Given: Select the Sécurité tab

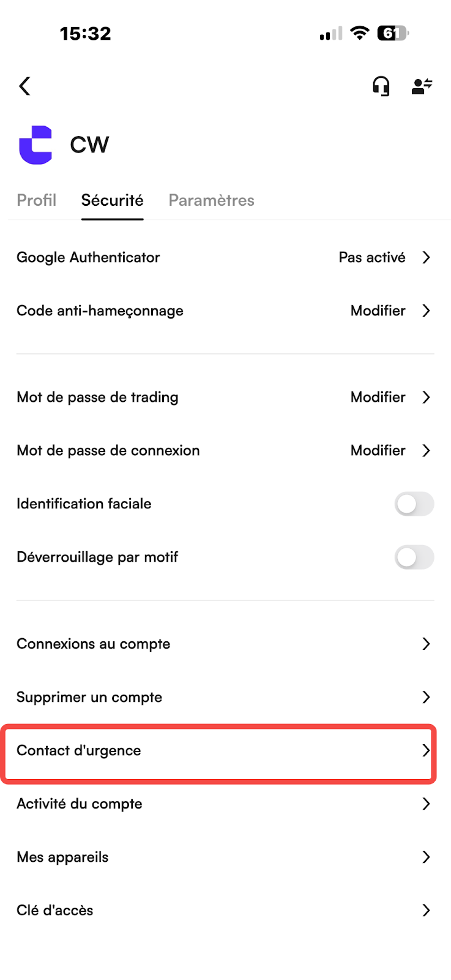Looking at the screenshot, I should point(113,200).
